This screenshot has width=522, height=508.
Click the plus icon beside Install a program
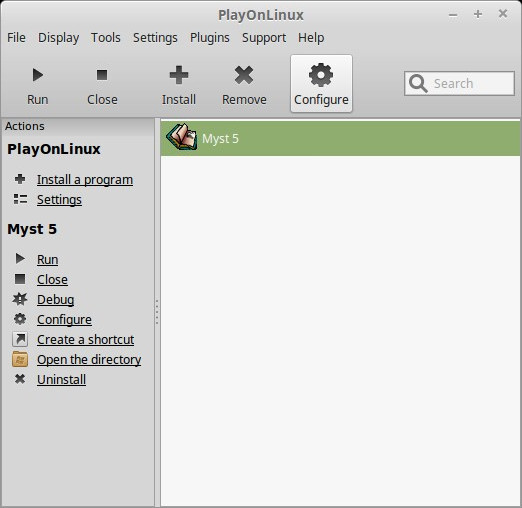[20, 179]
